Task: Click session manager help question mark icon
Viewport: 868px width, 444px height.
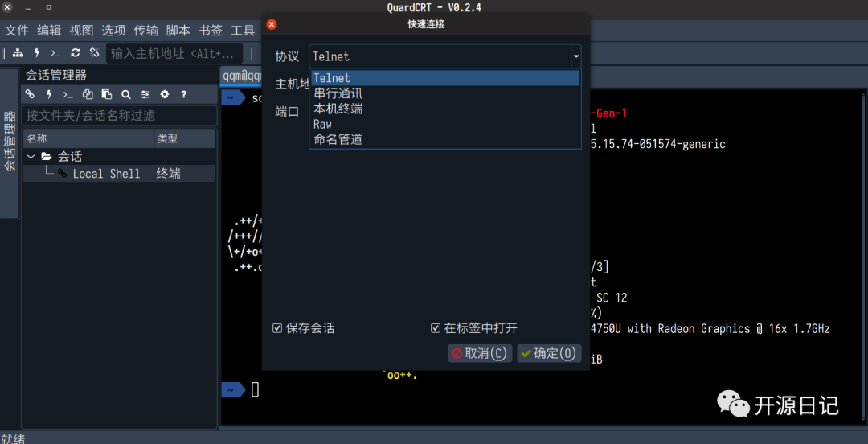Action: click(x=184, y=94)
